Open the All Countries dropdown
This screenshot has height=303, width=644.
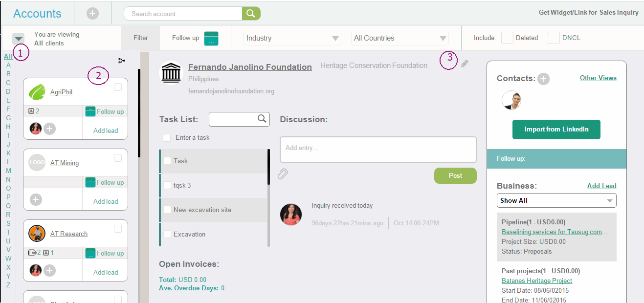400,38
